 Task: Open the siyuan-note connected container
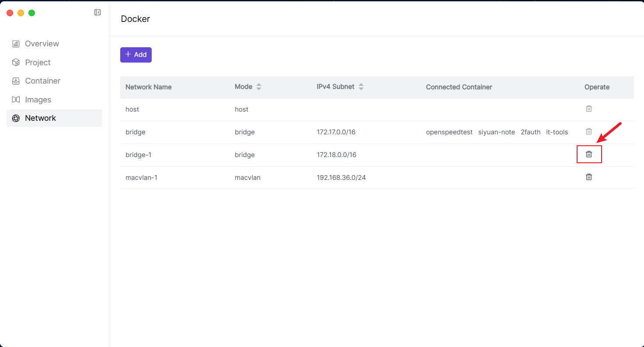click(x=496, y=132)
